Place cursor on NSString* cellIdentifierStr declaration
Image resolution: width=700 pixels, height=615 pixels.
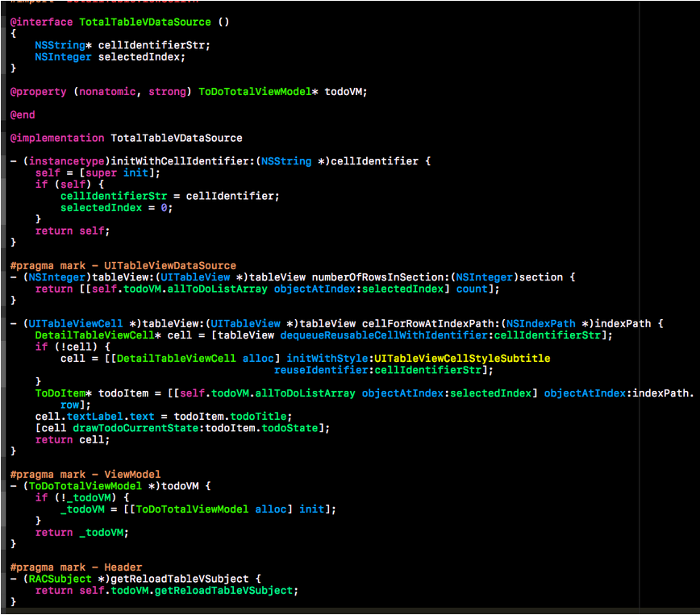click(x=122, y=45)
